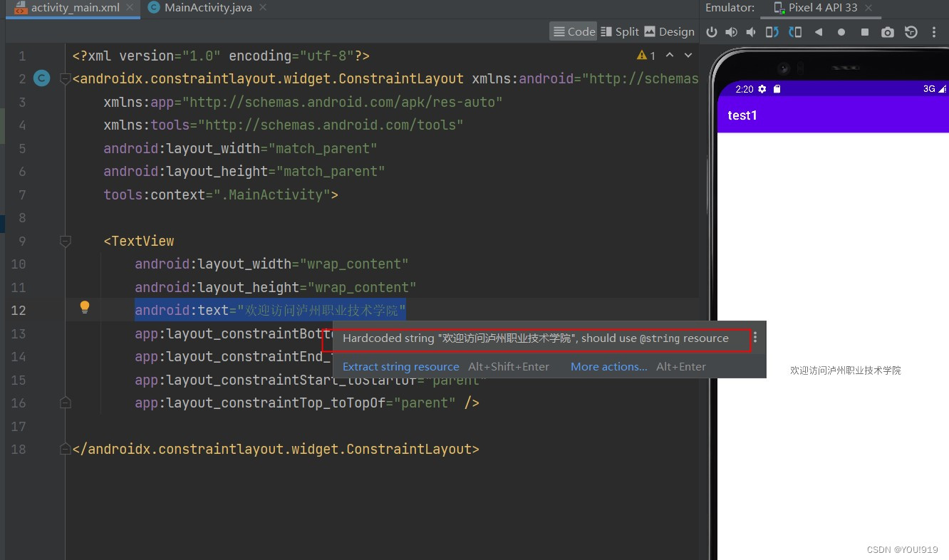Click the SD card icon in emulator status bar
Screen dimensions: 949x560
[777, 89]
